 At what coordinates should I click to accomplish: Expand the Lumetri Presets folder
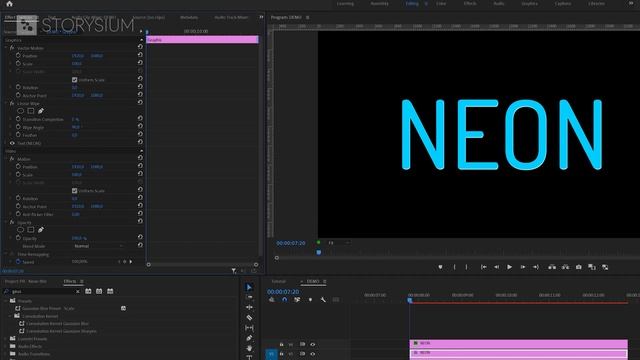coord(6,339)
